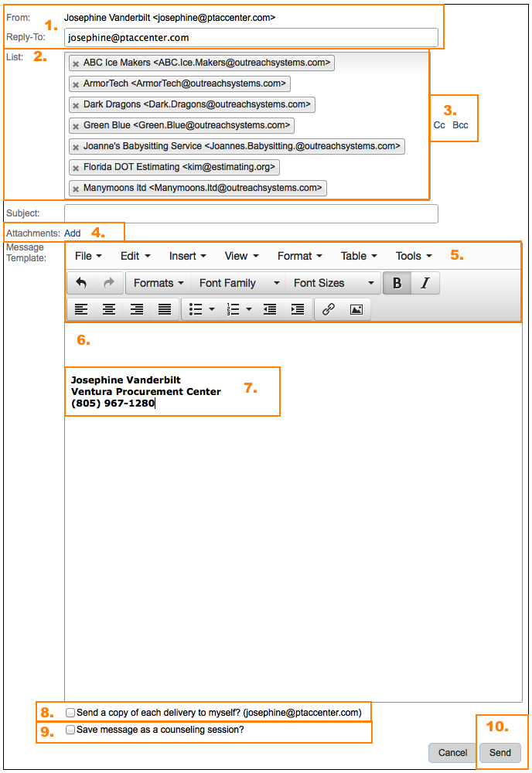Click the Insert link icon
The height and width of the screenshot is (773, 532).
329,309
